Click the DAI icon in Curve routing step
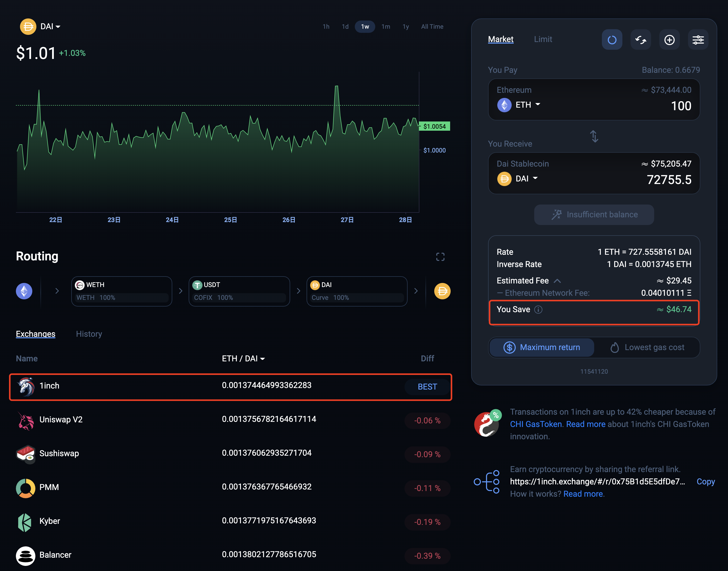 315,285
